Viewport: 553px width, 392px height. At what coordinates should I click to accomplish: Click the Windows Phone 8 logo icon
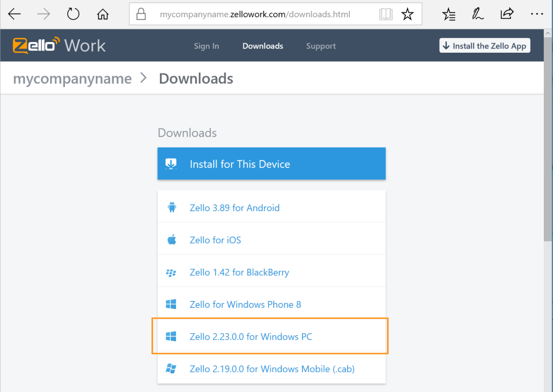(x=171, y=304)
